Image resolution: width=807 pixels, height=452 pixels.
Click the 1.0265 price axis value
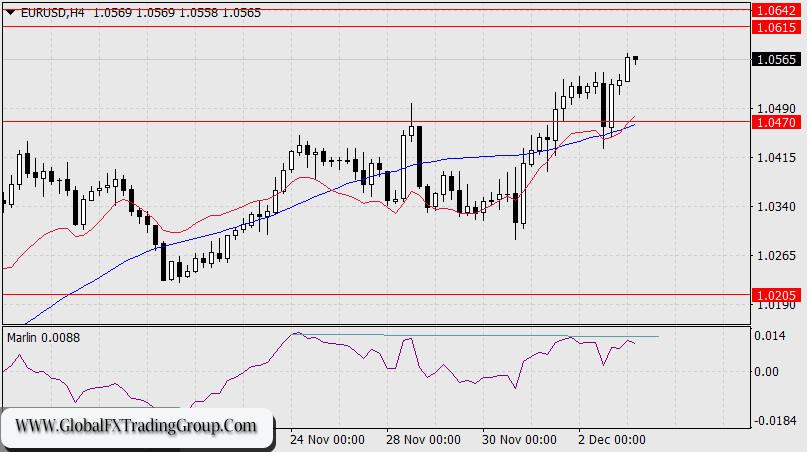coord(776,256)
